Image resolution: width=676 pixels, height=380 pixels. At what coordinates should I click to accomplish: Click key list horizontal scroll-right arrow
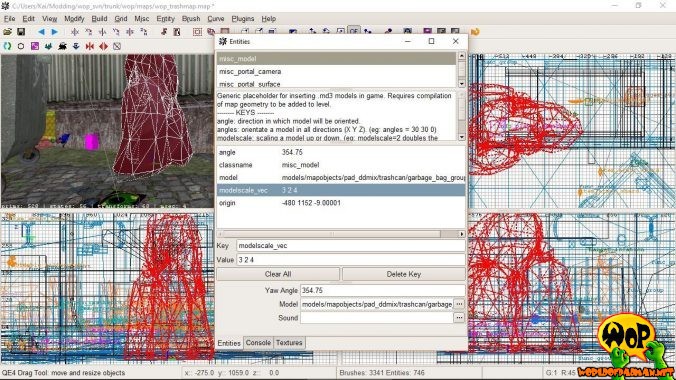[x=461, y=234]
